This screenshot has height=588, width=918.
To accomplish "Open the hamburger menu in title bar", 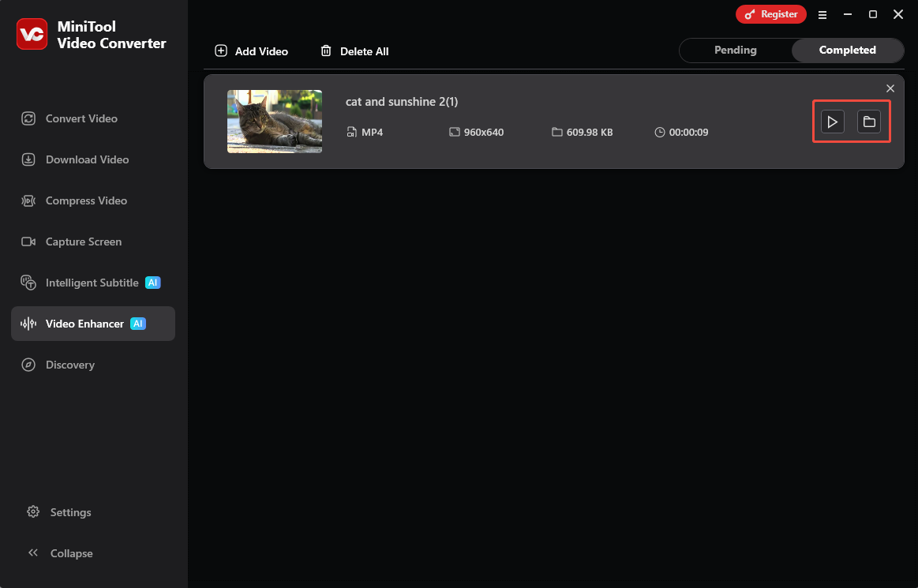I will coord(822,15).
